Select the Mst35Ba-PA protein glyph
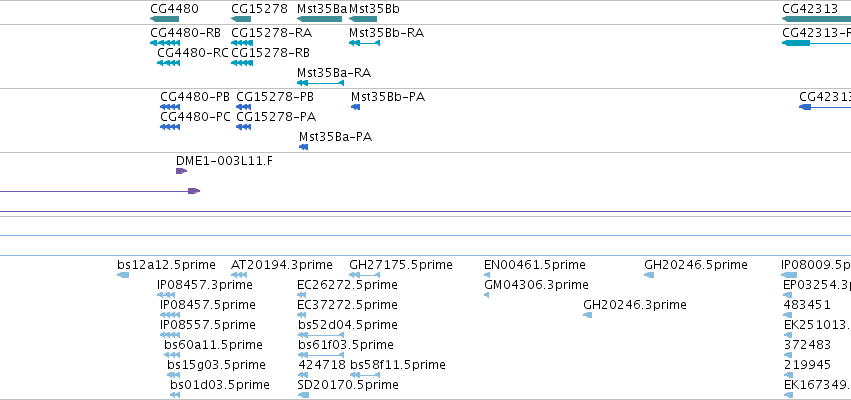 (303, 147)
